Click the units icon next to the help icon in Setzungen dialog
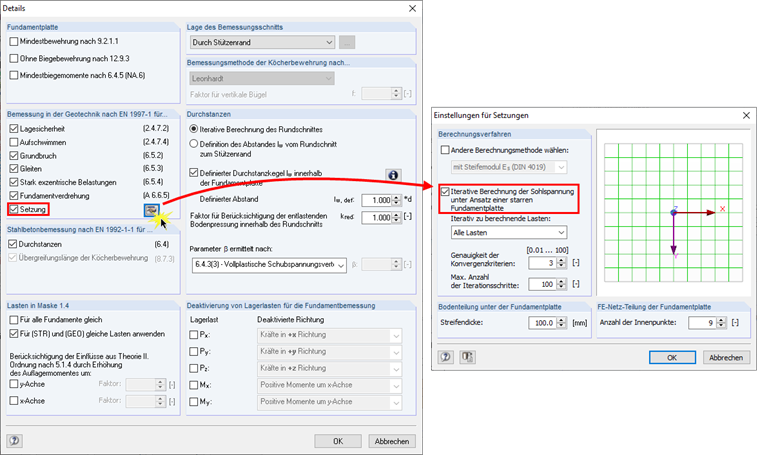Screen dimensions: 760x455 coord(467,357)
